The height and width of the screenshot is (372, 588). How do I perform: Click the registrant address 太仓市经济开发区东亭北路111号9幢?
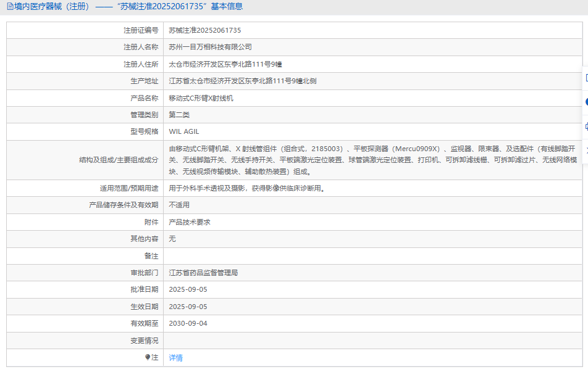tap(225, 64)
